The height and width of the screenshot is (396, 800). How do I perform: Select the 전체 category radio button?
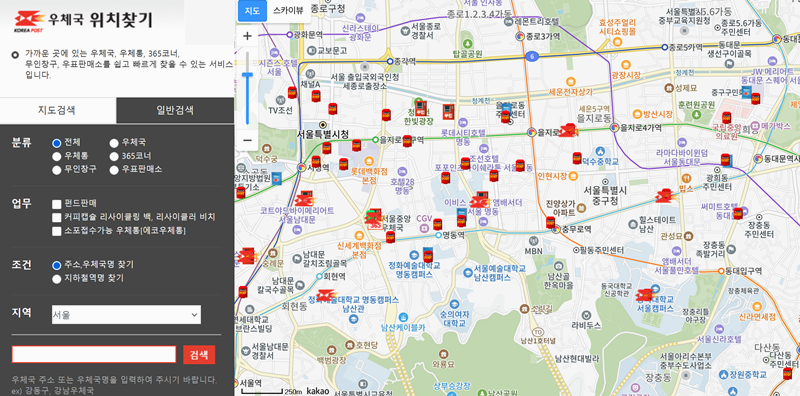(57, 143)
